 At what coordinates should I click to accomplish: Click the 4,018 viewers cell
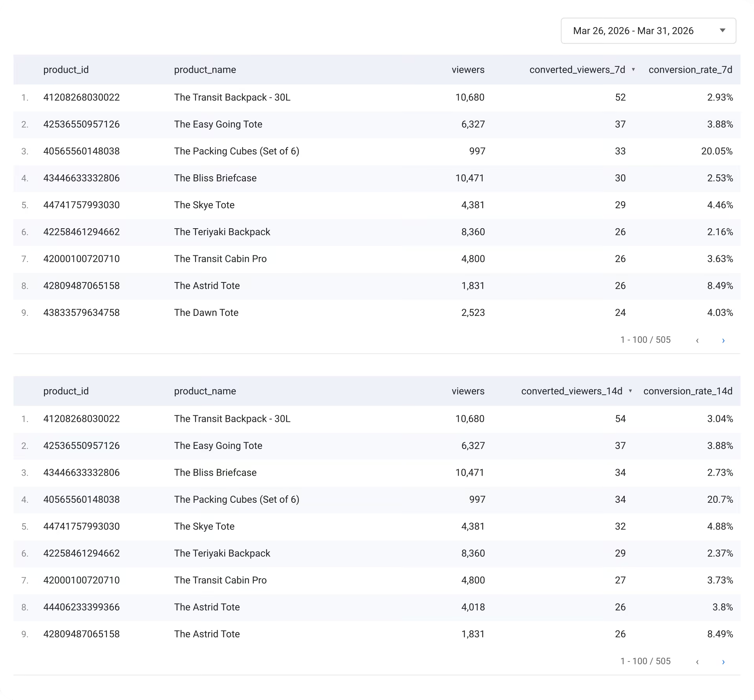point(473,607)
